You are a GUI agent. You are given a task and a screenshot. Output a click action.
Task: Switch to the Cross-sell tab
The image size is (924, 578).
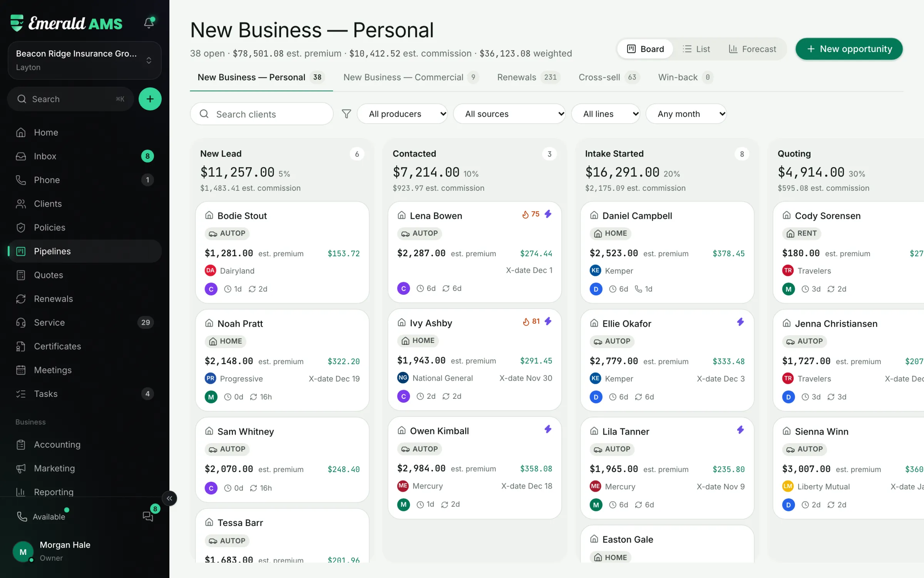point(609,77)
